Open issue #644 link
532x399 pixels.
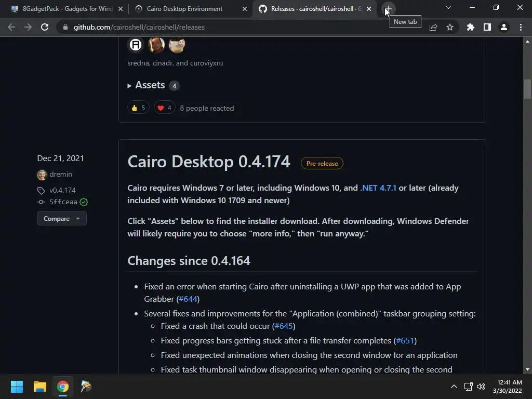coord(188,299)
